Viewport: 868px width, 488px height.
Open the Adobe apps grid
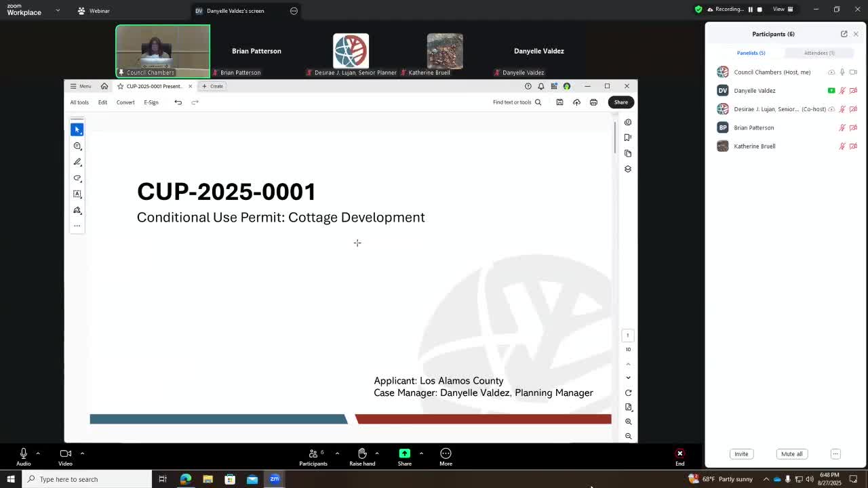(553, 86)
